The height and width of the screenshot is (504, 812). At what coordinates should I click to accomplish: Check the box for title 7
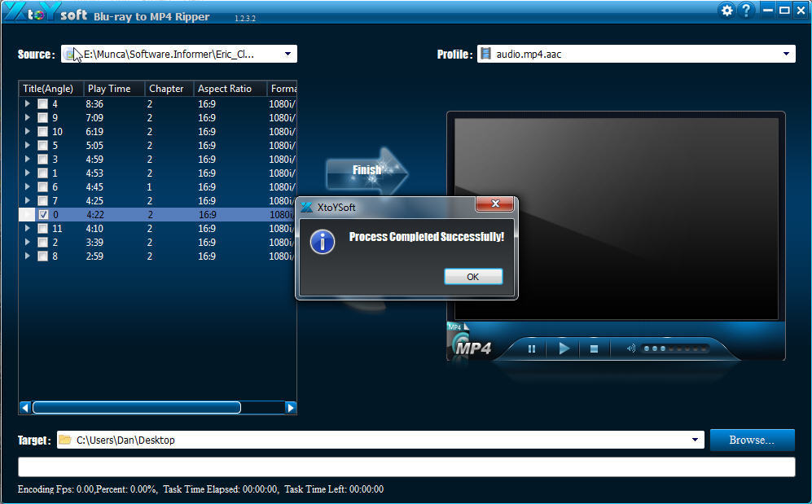pyautogui.click(x=42, y=201)
